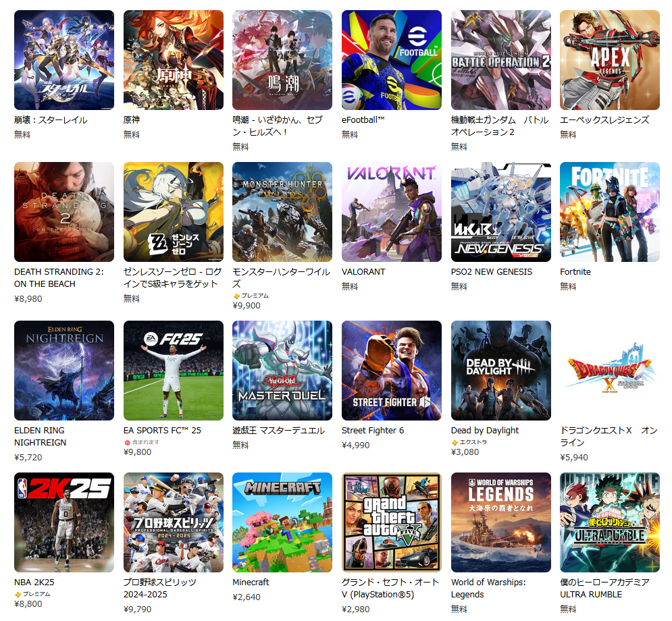Open the Gundam Battle Operation 2 cover
This screenshot has height=621, width=672.
[x=501, y=60]
